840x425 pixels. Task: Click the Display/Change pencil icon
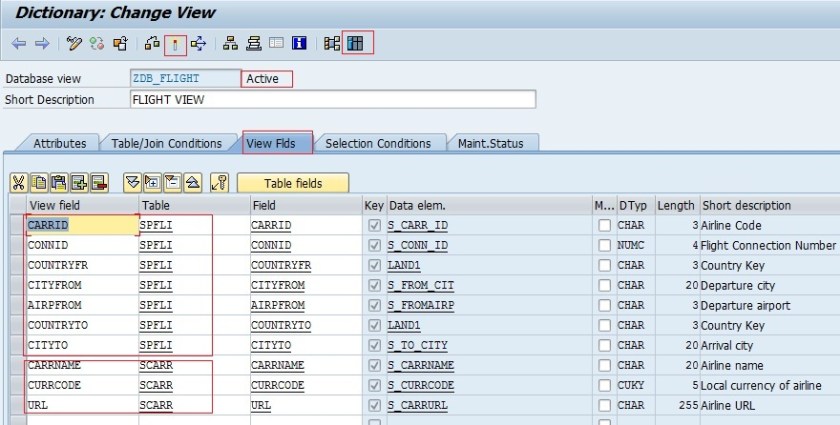coord(74,43)
